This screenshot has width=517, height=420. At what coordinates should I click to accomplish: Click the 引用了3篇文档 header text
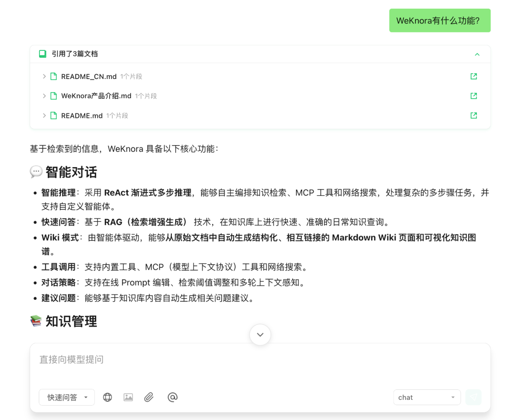[x=75, y=54]
